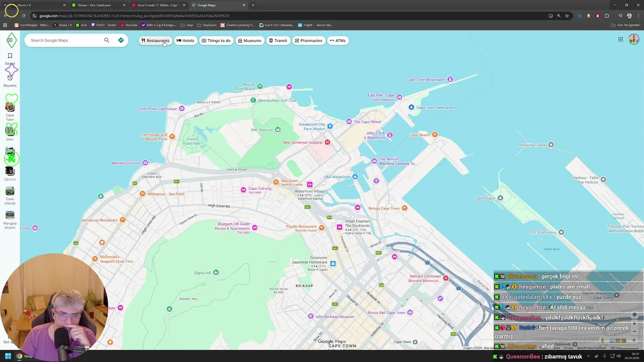Switch to the Stream - Kick Dashboard tab
The height and width of the screenshot is (362, 644).
(x=95, y=5)
